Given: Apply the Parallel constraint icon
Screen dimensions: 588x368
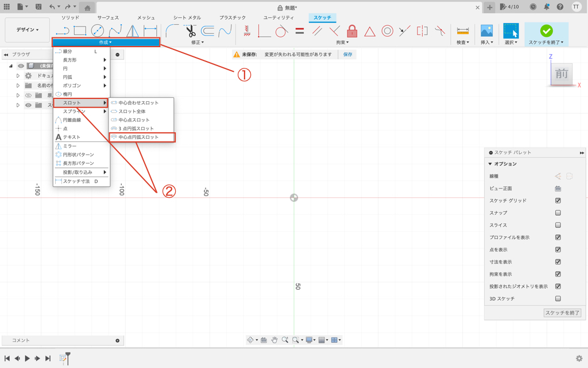Looking at the screenshot, I should coord(317,31).
